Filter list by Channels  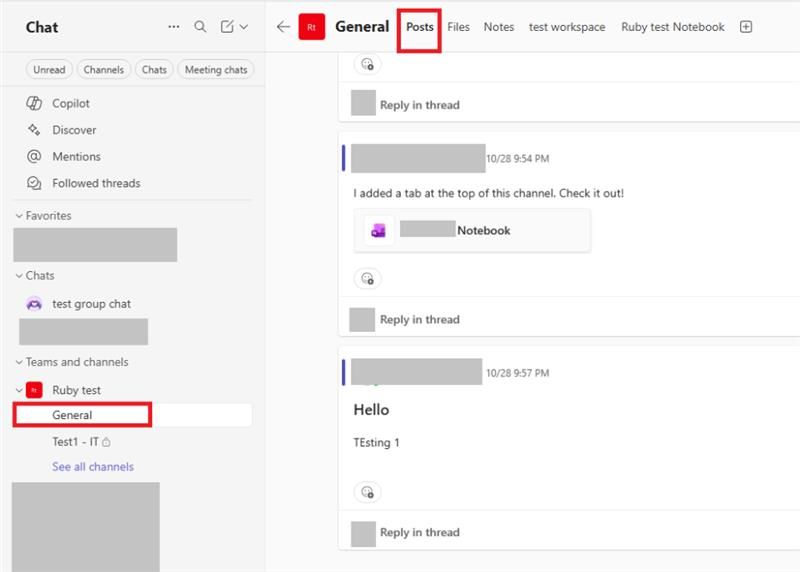pos(104,69)
